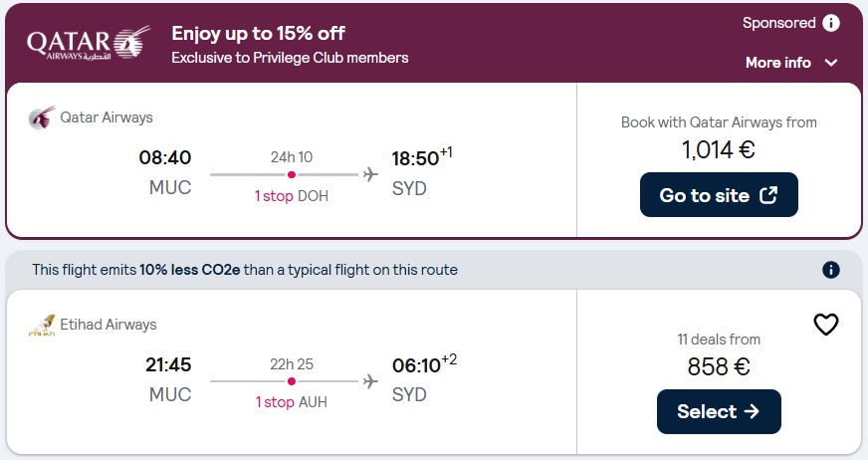Click the More info label
868x460 pixels.
pyautogui.click(x=777, y=63)
